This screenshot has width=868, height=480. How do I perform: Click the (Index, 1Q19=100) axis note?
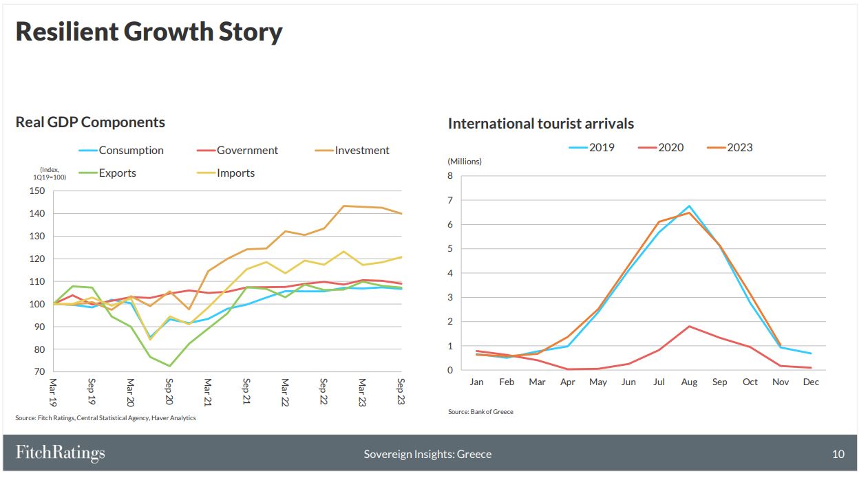50,173
